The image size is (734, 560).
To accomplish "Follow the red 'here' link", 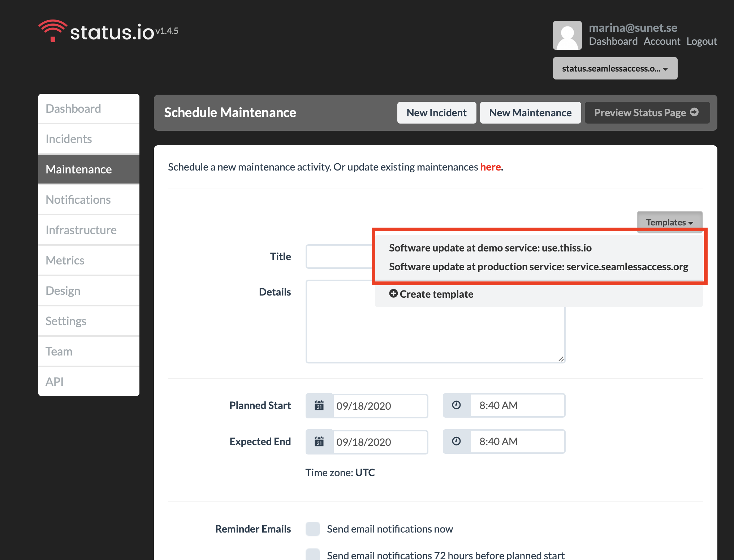I will click(490, 167).
